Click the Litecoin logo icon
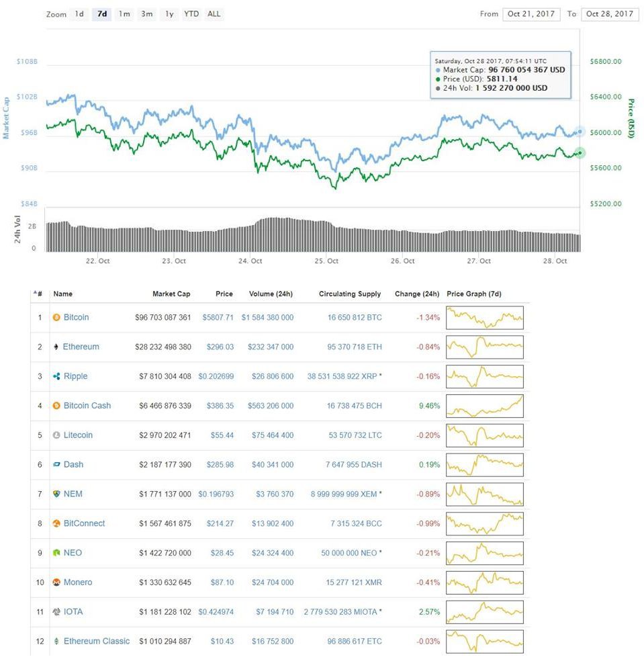Screen dimensions: 644x657 coord(56,435)
